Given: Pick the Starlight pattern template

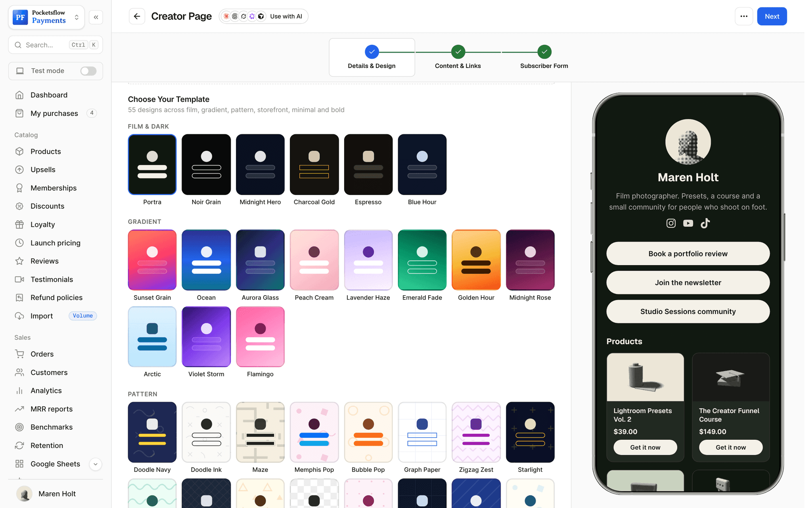Looking at the screenshot, I should pyautogui.click(x=530, y=432).
